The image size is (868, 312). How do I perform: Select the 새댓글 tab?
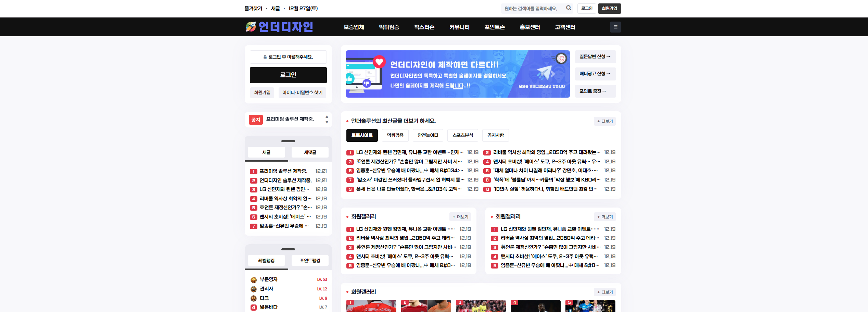click(x=310, y=152)
